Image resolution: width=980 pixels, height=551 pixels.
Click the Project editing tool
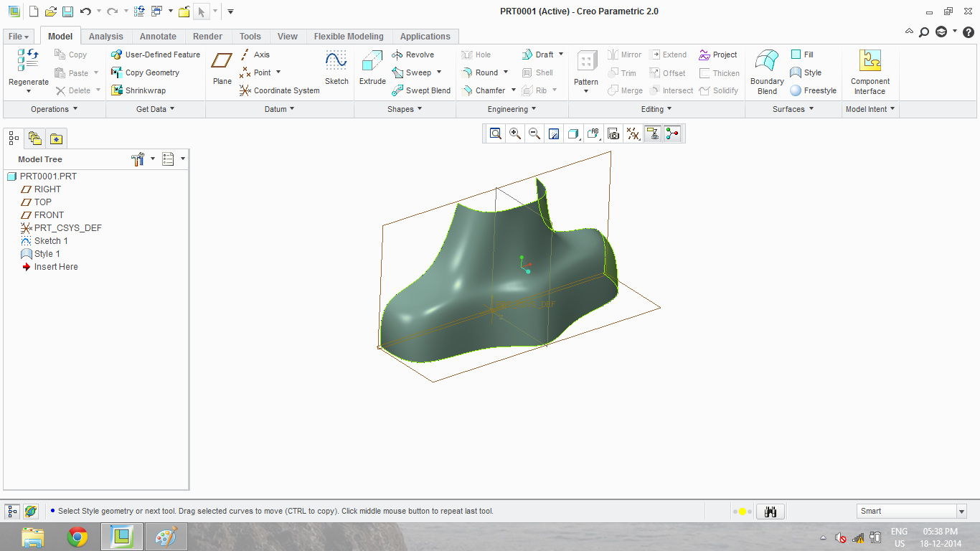coord(718,55)
